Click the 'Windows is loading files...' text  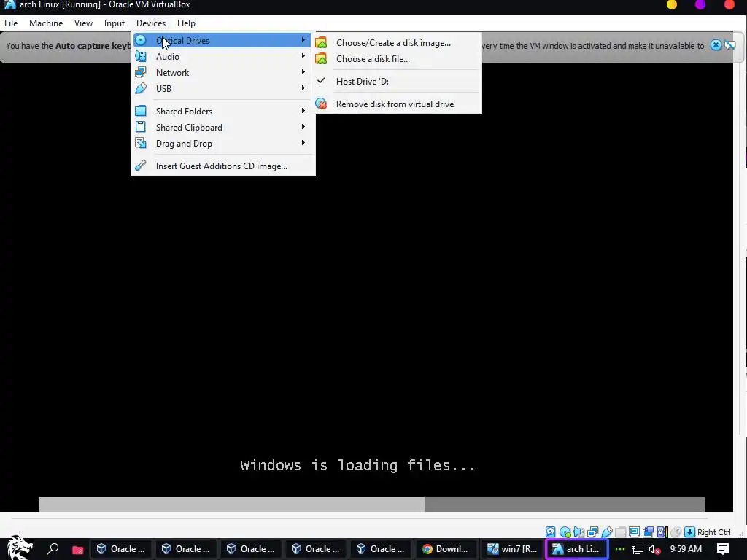357,465
